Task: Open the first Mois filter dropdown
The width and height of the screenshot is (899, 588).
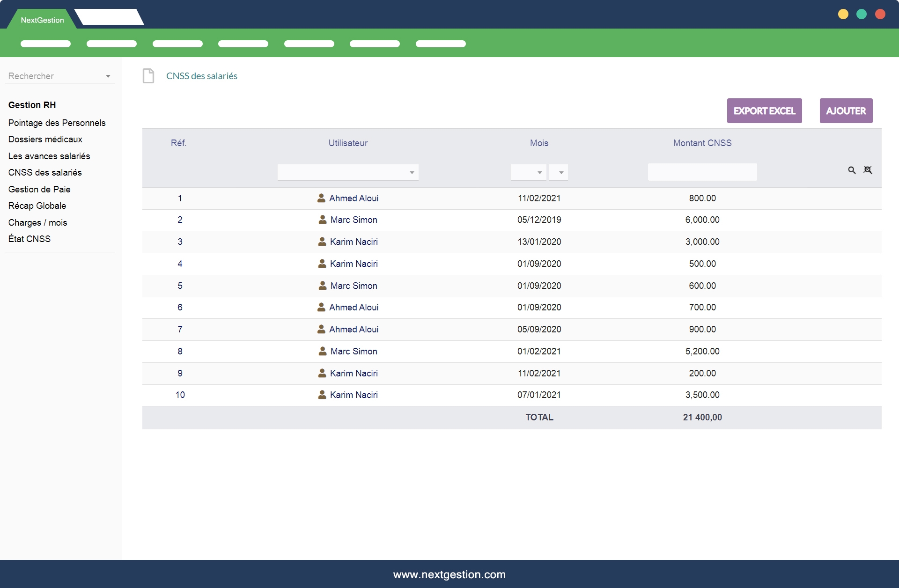Action: click(x=528, y=172)
